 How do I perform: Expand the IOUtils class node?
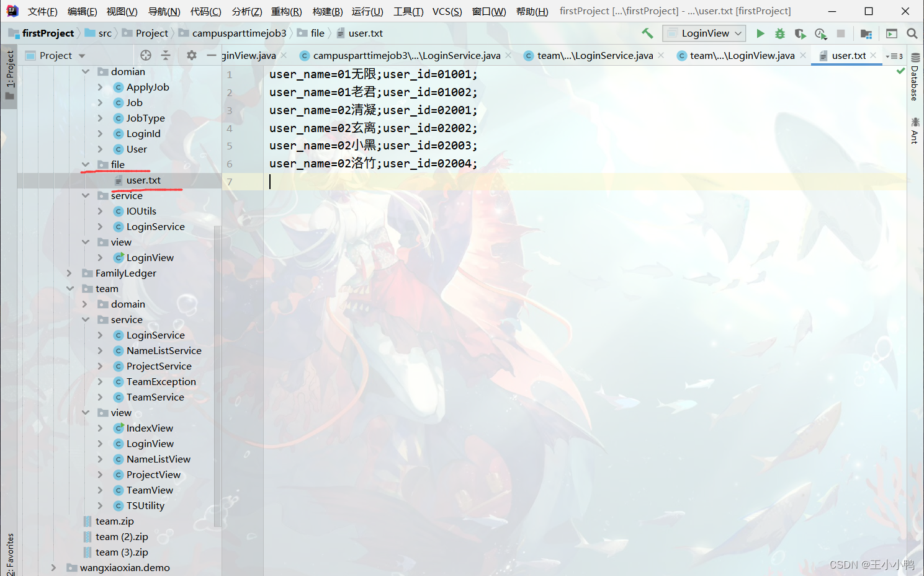[x=100, y=211]
